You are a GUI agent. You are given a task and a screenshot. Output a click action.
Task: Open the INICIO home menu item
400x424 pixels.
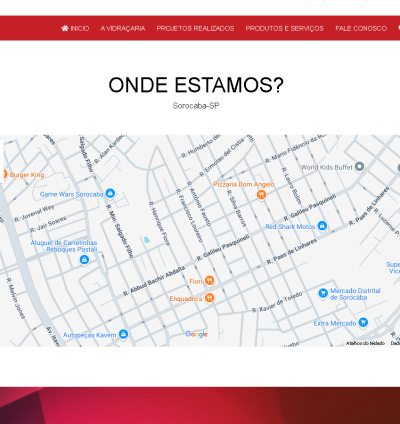75,28
